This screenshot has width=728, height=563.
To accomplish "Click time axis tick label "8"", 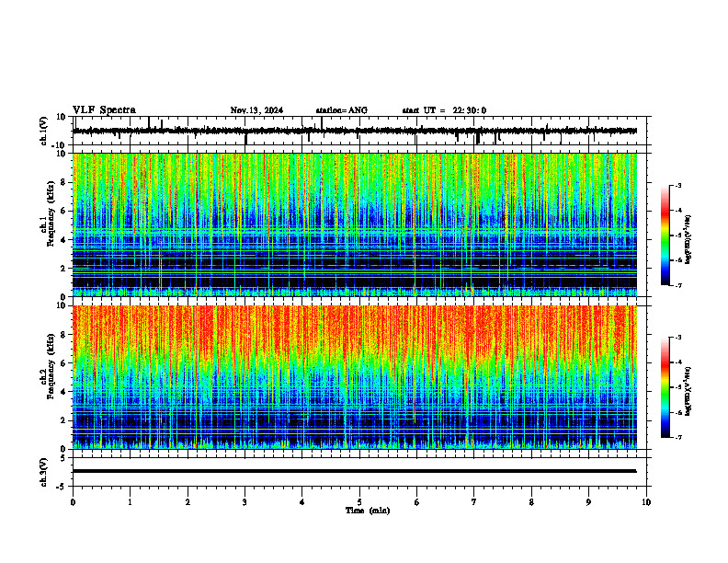I will 531,502.
